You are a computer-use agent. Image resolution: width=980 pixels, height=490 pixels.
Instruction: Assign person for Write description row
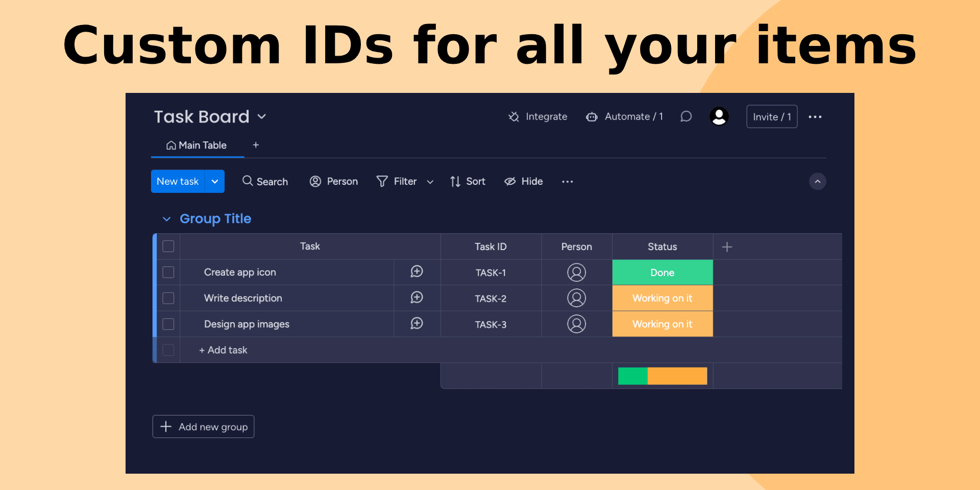coord(577,298)
